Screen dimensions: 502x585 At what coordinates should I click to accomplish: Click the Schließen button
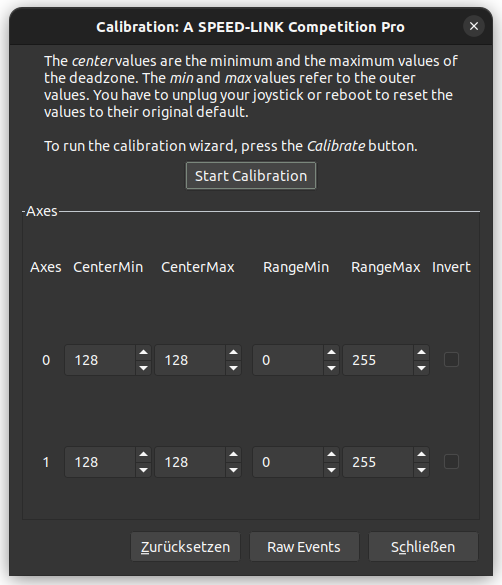(423, 547)
